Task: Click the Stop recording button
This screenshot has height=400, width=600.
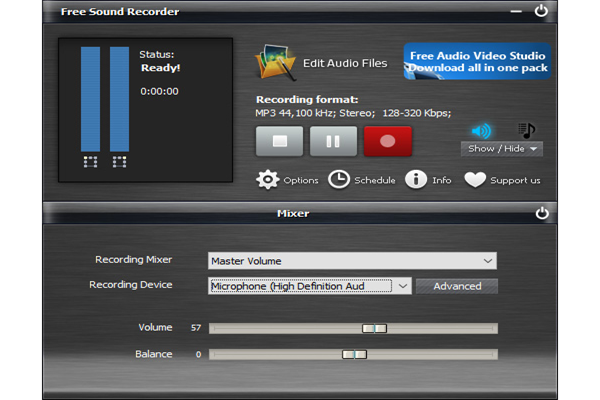Action: (x=279, y=142)
